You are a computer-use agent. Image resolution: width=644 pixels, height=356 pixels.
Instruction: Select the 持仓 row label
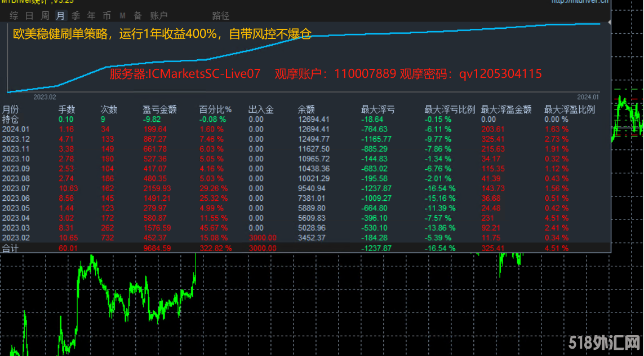pyautogui.click(x=10, y=119)
